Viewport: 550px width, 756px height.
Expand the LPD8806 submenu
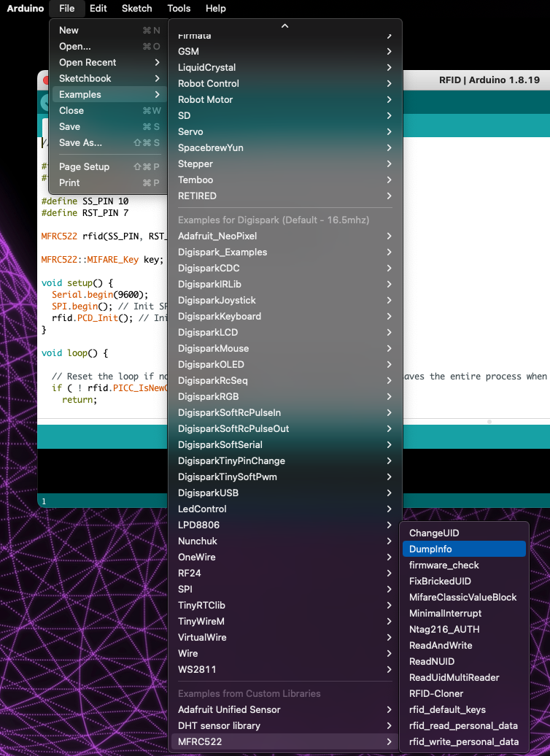tap(284, 525)
